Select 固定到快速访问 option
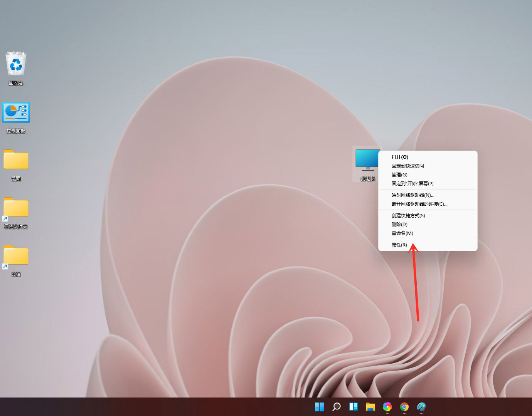Screen dimensions: 532x416 (407, 166)
